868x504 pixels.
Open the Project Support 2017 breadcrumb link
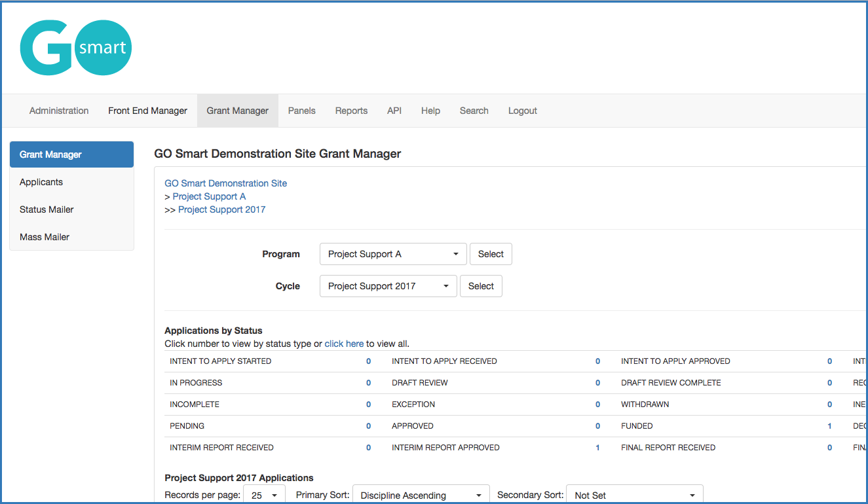coord(221,209)
